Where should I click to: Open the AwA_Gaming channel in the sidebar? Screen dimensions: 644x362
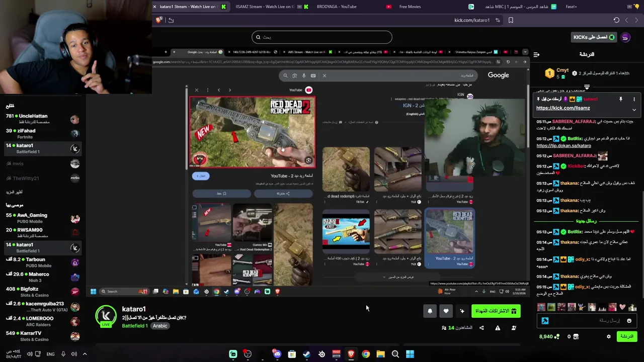(x=42, y=218)
